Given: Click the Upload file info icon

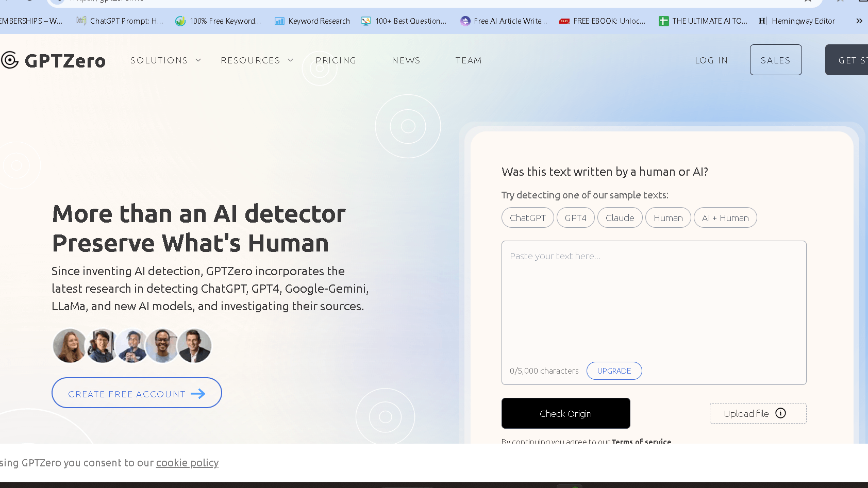Looking at the screenshot, I should (780, 413).
